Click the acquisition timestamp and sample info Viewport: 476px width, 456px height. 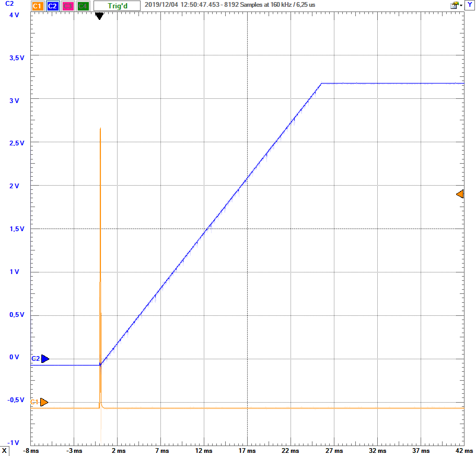point(230,5)
